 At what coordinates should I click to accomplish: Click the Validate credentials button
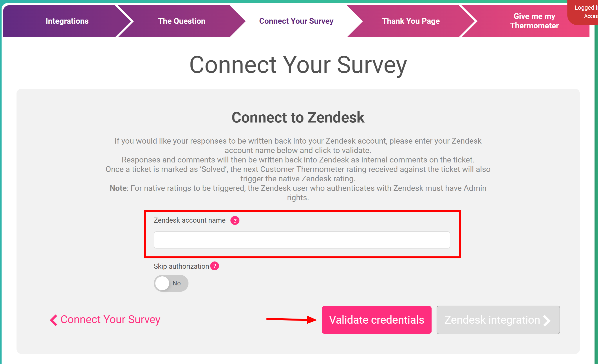pyautogui.click(x=376, y=320)
